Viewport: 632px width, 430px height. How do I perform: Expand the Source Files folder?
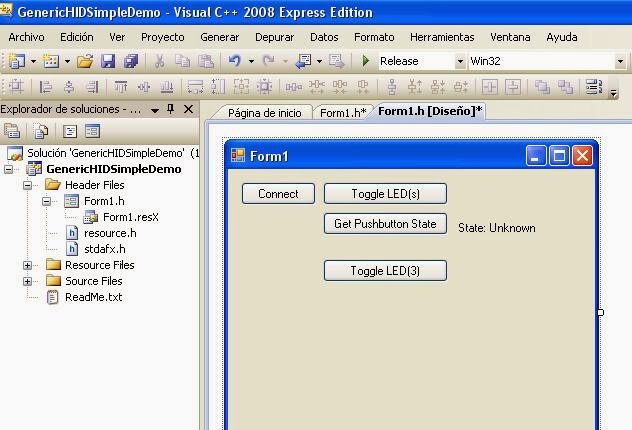27,281
